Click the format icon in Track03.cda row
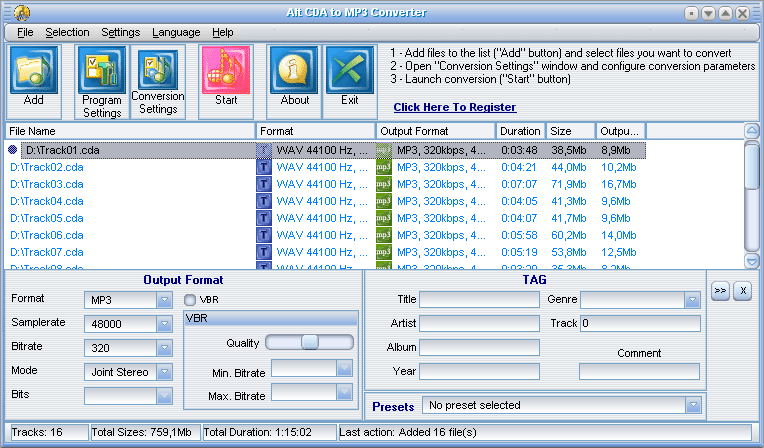 [x=264, y=184]
